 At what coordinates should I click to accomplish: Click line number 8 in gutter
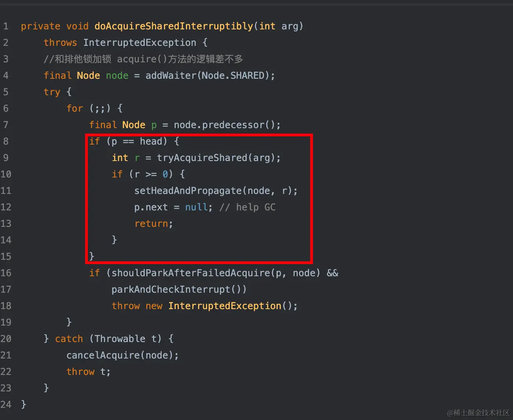pyautogui.click(x=5, y=141)
